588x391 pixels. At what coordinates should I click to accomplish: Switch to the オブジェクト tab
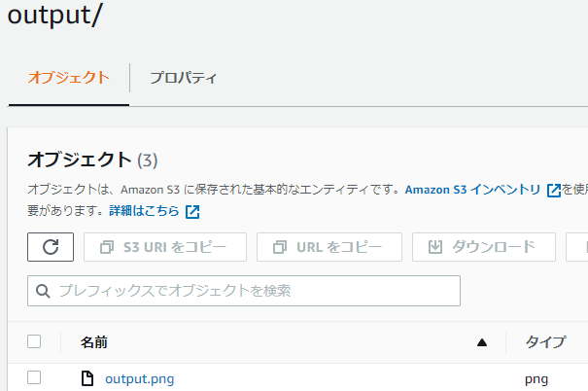coord(67,78)
